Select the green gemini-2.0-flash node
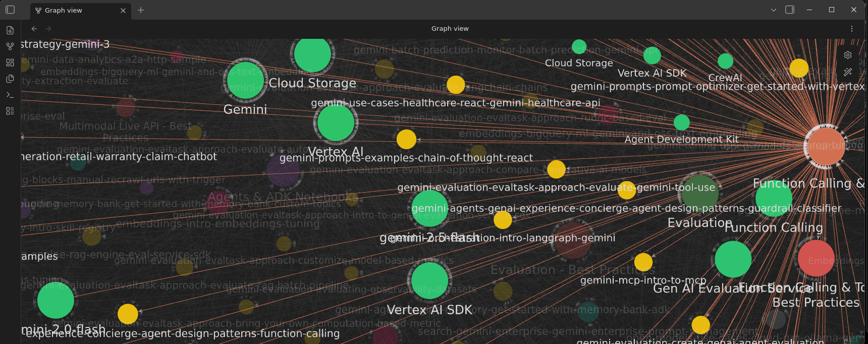This screenshot has height=344, width=868. click(56, 301)
